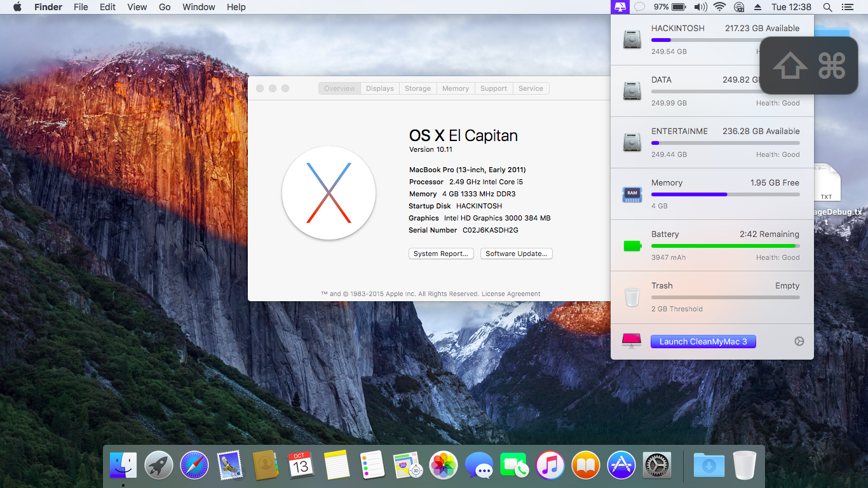Open the App Store from Dock
The width and height of the screenshot is (868, 488).
[621, 465]
